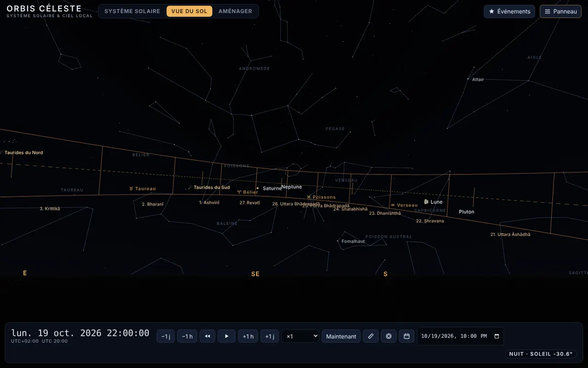
Task: Switch to the Système Solaire view
Action: click(x=132, y=11)
